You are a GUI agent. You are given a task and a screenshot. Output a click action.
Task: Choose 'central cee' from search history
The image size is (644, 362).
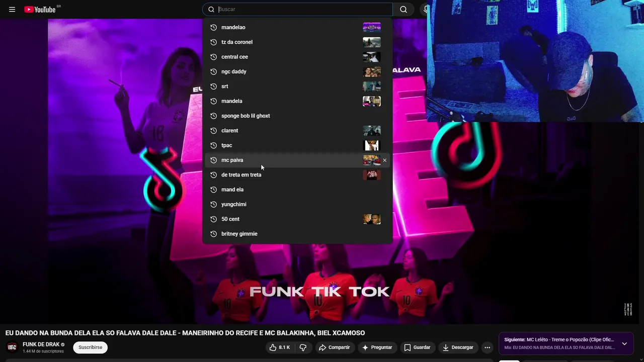[297, 57]
